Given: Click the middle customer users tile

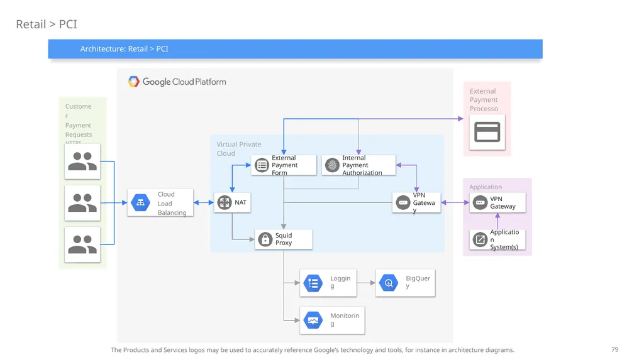Looking at the screenshot, I should [82, 203].
